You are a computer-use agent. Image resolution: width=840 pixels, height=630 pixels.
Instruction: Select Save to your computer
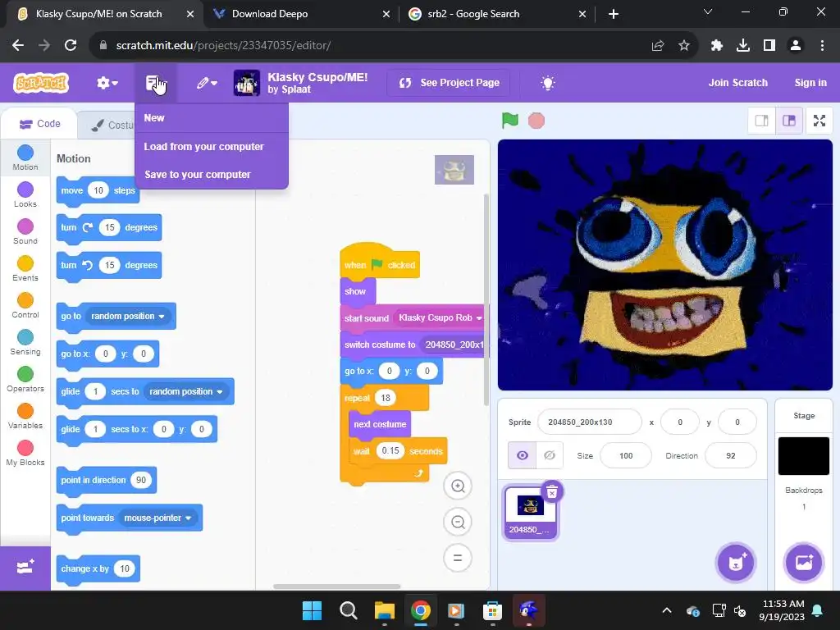point(212,175)
